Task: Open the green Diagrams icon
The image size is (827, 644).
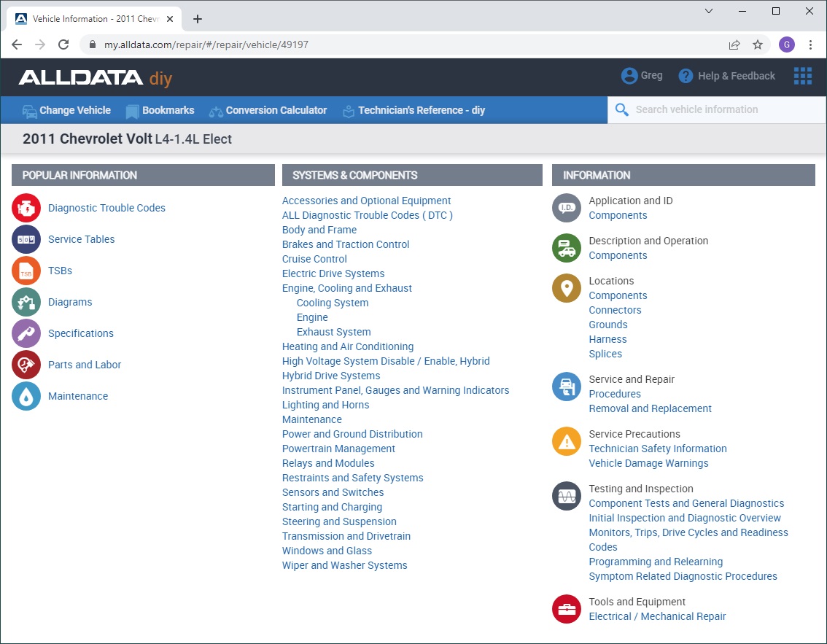Action: coord(26,302)
